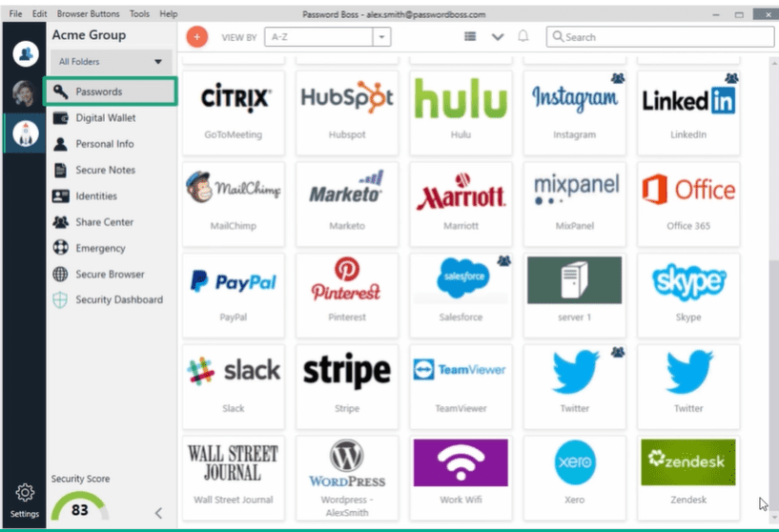
Task: Switch to list view icon
Action: (470, 36)
